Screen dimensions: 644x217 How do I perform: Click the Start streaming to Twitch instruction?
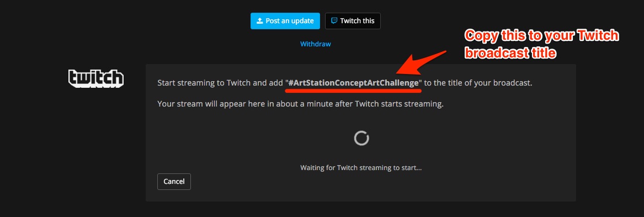point(344,83)
